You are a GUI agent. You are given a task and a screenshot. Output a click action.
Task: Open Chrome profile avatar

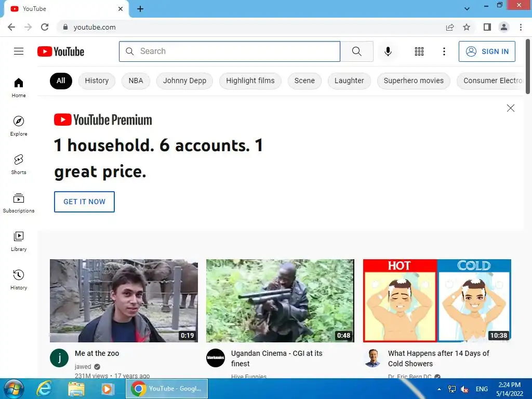[504, 27]
